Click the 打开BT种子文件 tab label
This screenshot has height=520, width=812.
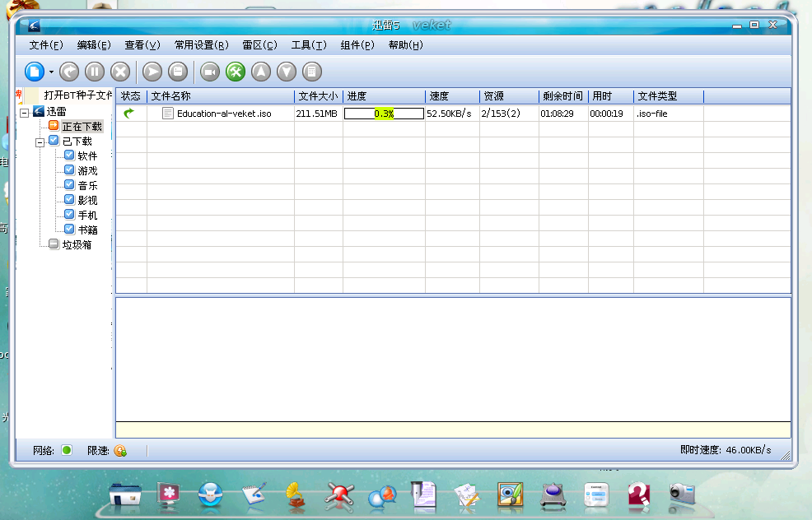coord(77,95)
